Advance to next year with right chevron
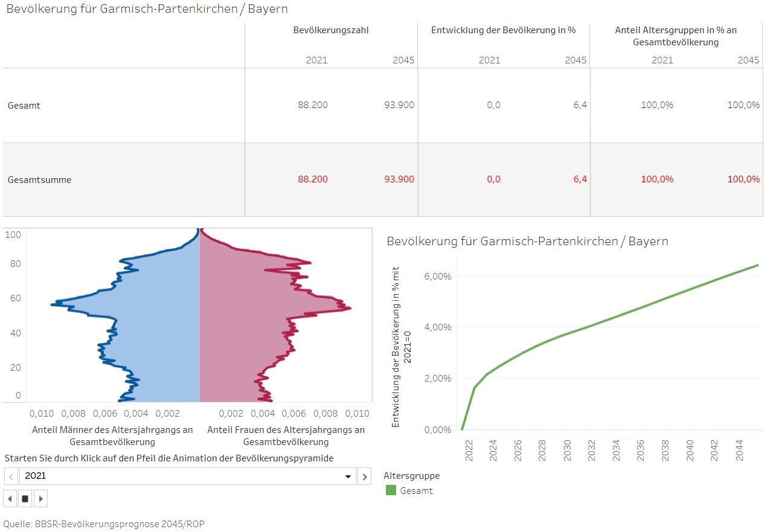 pyautogui.click(x=364, y=476)
